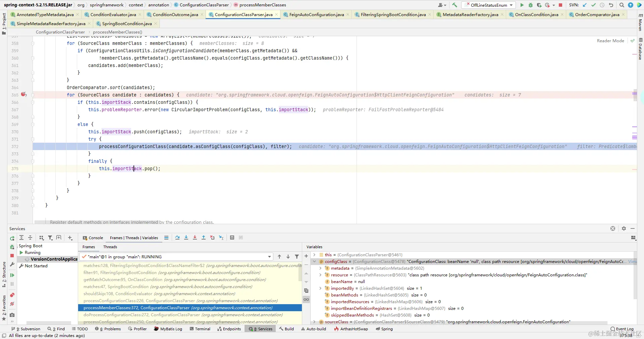This screenshot has height=339, width=644.
Task: Update project from SVN with the blue arrow
Action: click(x=585, y=5)
